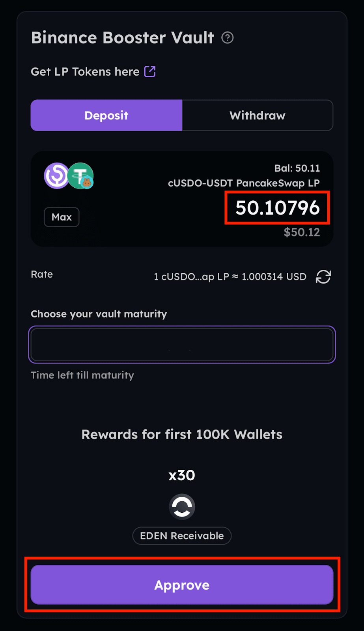This screenshot has width=364, height=631.
Task: Click the cUSDO-USDT PancakeSwap LP label
Action: pos(244,183)
